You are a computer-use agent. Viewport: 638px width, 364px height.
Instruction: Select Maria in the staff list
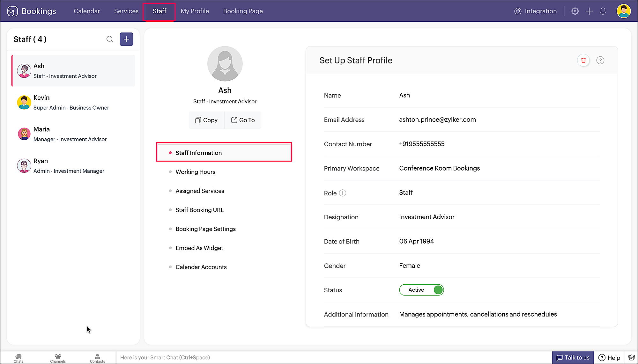click(x=73, y=134)
